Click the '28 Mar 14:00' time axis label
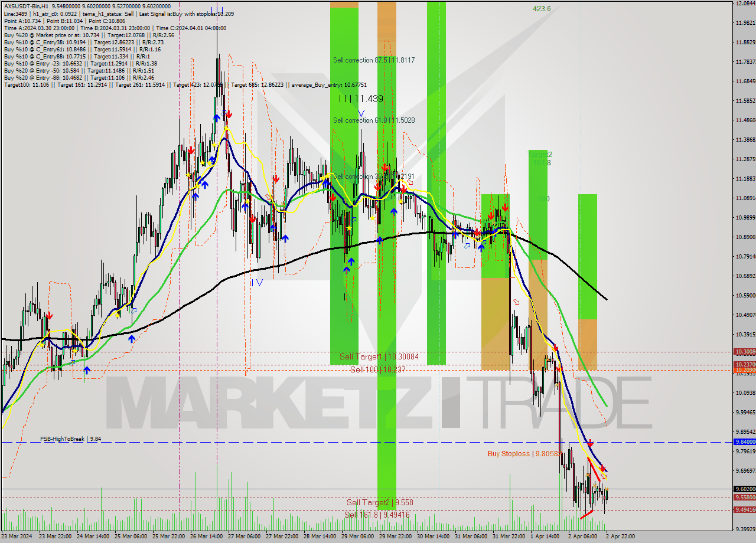Image resolution: width=756 pixels, height=543 pixels. click(x=320, y=537)
